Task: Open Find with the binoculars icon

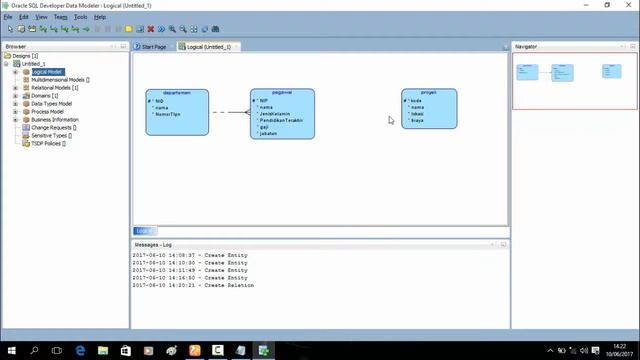Action: [x=216, y=29]
